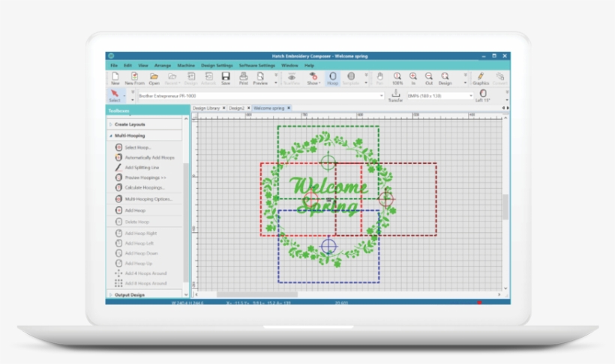Toggle the Show design elements button
This screenshot has width=615, height=364.
[x=313, y=78]
